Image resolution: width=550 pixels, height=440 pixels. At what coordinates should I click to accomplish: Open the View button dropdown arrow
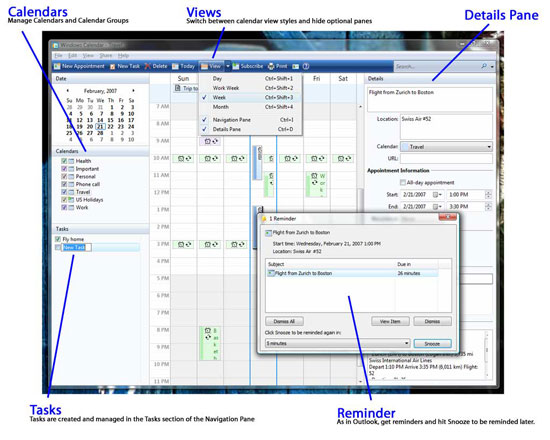point(228,66)
